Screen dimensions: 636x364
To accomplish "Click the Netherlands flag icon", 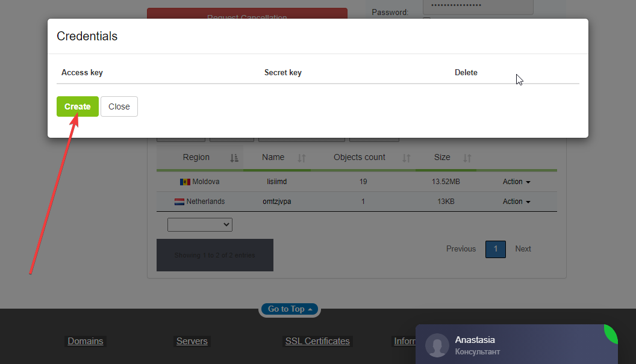I will pos(179,202).
